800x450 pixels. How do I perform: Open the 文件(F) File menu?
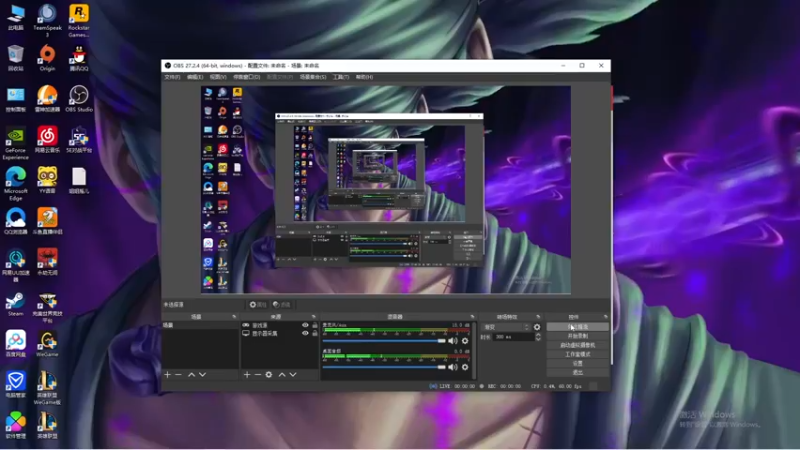(x=172, y=77)
